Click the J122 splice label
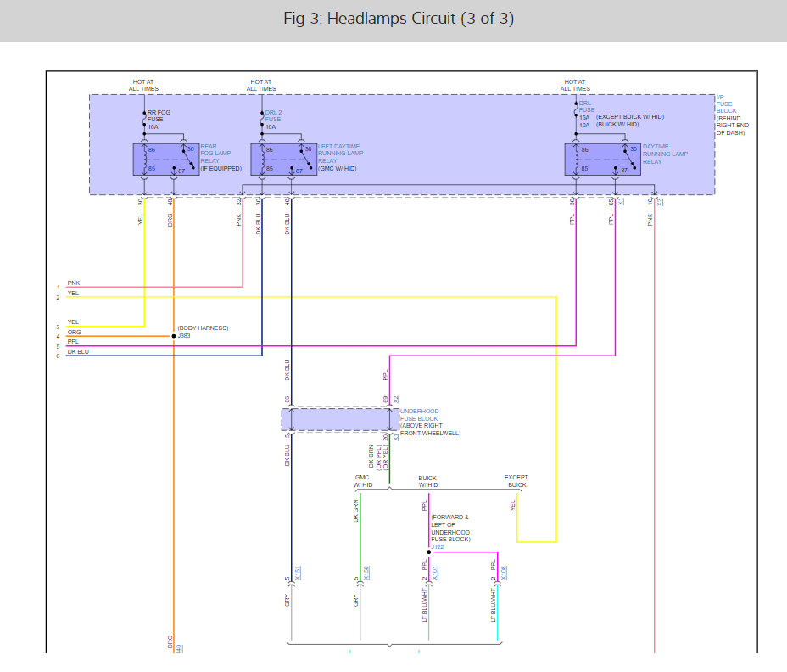 [438, 547]
